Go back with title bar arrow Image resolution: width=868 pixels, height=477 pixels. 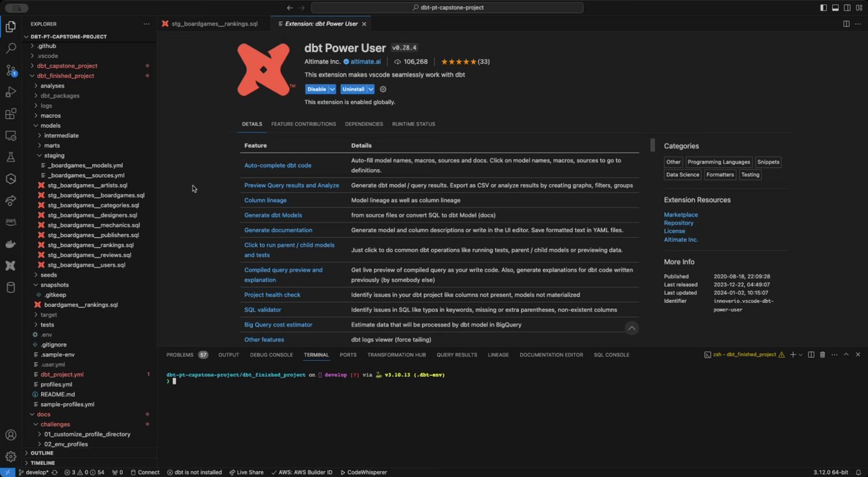[x=289, y=7]
